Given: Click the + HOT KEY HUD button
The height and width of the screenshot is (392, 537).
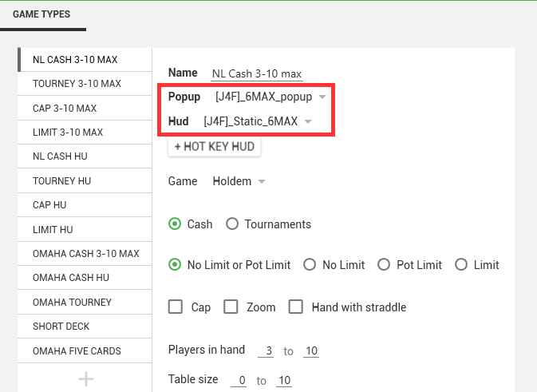Looking at the screenshot, I should coord(215,147).
